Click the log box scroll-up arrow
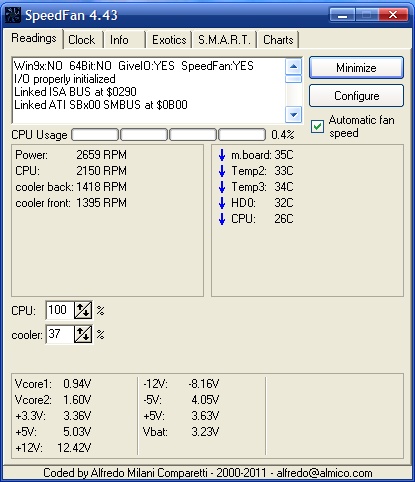The image size is (415, 482). coord(294,66)
